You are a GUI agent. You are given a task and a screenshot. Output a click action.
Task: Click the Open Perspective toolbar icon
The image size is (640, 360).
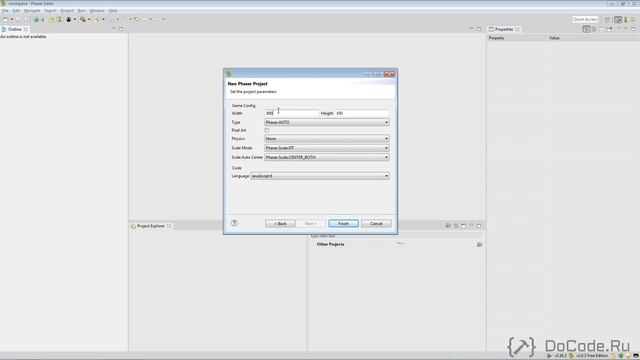[x=607, y=20]
